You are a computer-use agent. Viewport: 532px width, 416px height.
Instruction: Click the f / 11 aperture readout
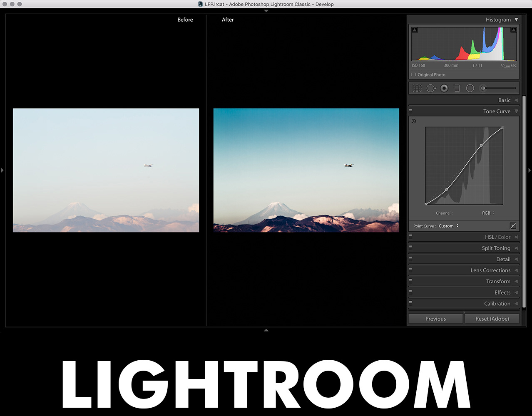pos(477,65)
